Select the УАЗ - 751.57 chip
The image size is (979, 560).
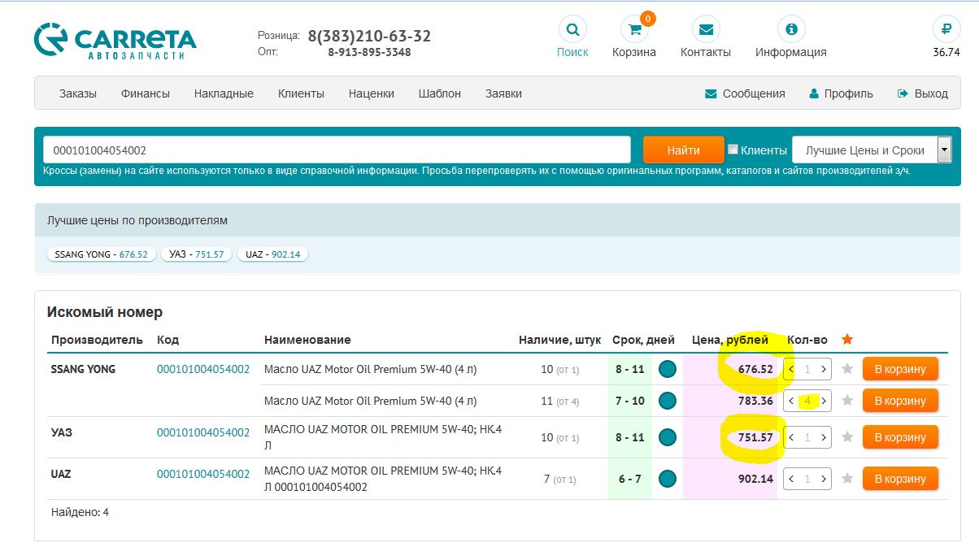[196, 254]
